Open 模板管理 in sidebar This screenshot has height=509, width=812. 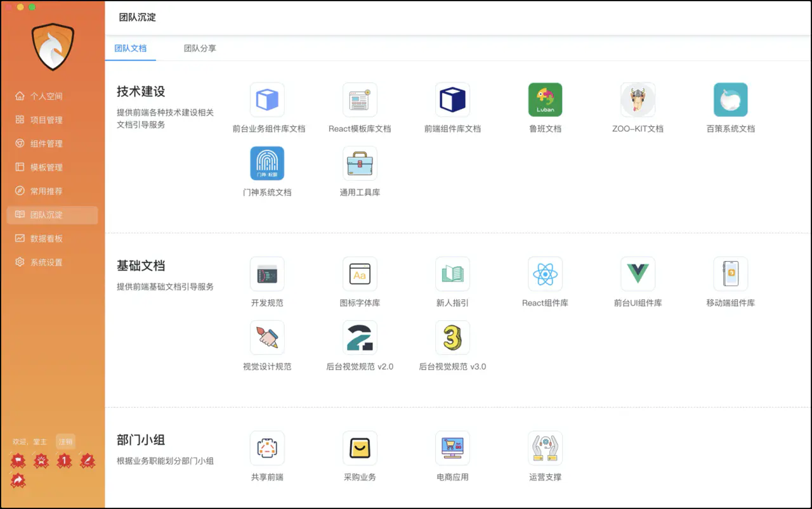click(52, 167)
